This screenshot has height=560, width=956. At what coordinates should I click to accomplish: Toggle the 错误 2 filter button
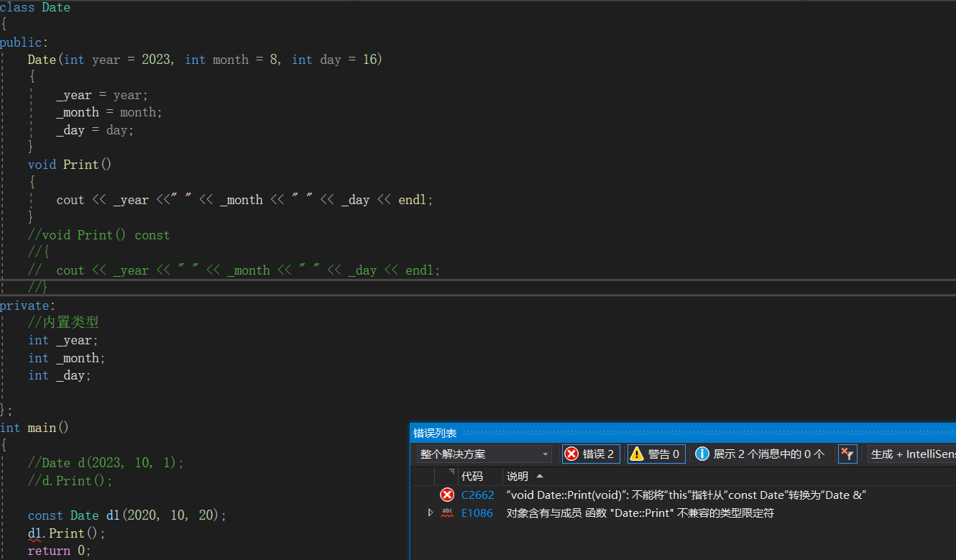point(591,454)
